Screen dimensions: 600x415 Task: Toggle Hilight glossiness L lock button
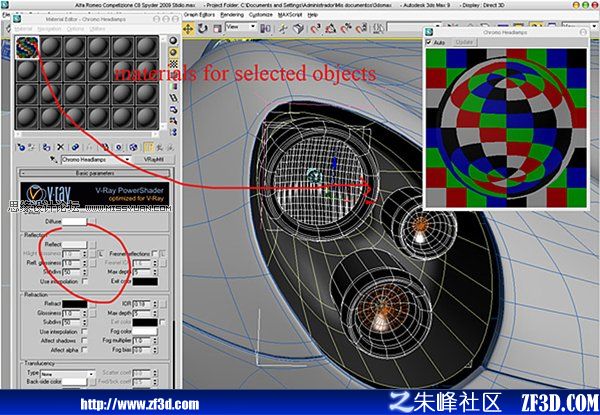(101, 254)
